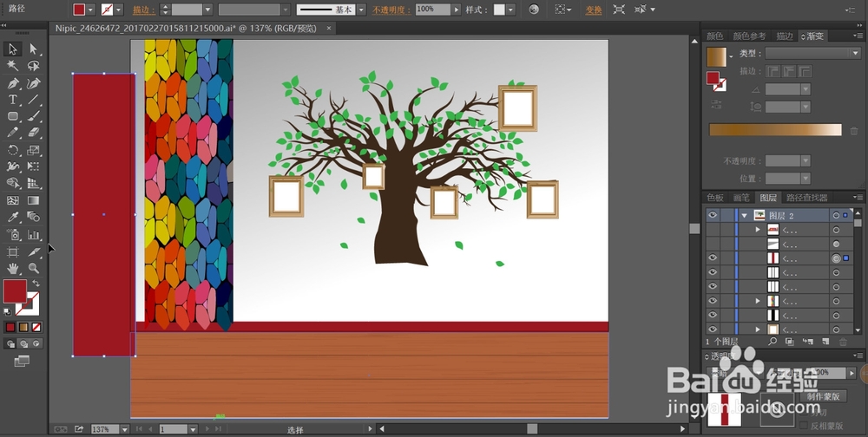Select the Type tool
This screenshot has height=437, width=868.
[13, 100]
